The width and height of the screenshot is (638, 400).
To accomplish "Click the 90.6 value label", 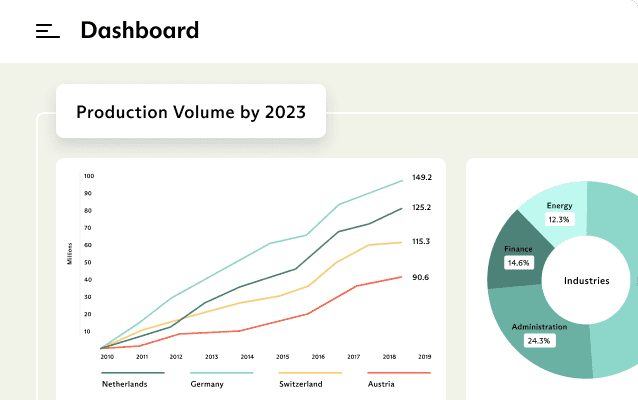I will tap(420, 278).
